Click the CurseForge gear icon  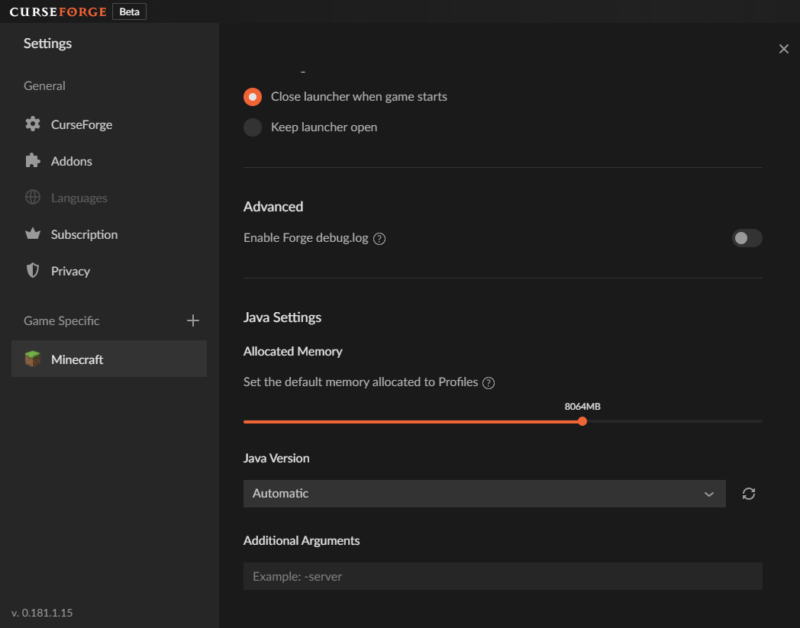tap(33, 124)
